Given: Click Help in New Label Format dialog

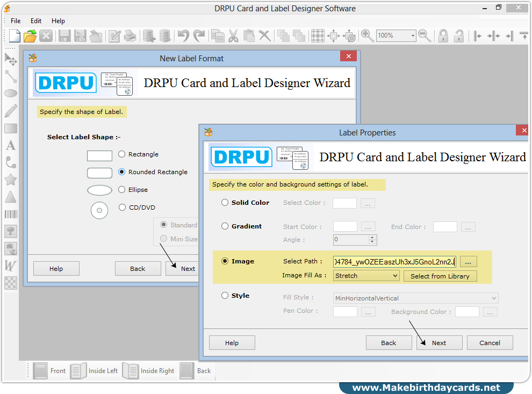Looking at the screenshot, I should tap(56, 269).
